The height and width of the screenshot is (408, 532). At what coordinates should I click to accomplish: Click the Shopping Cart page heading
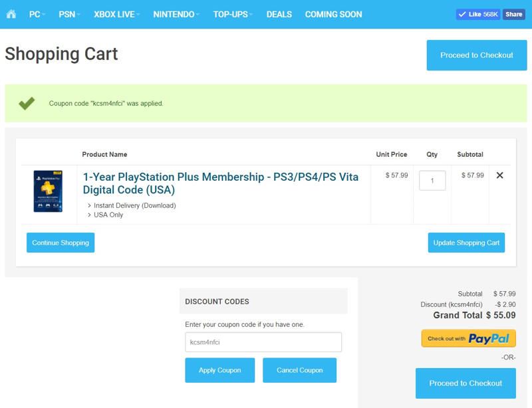click(x=61, y=54)
